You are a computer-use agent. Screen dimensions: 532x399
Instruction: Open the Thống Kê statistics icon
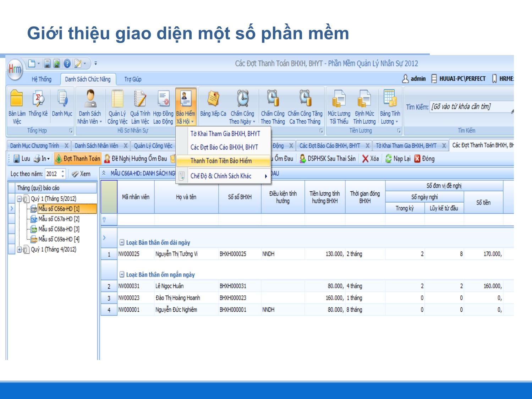38,103
